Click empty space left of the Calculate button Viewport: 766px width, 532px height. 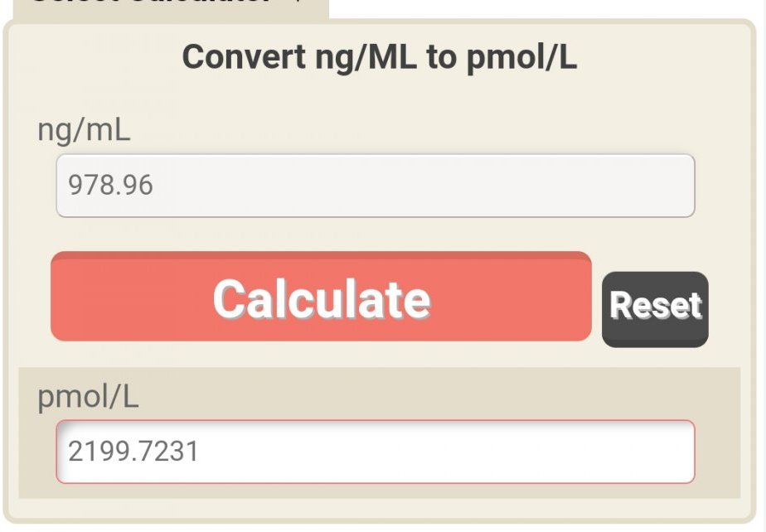[29, 297]
